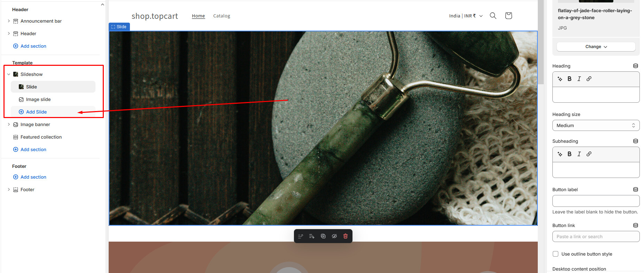Viewport: 644px width, 273px height.
Task: Hide the slide with the crossed-eye icon
Action: click(334, 236)
